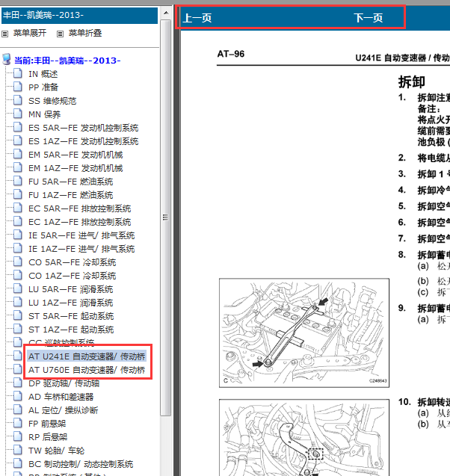Select root node 当前:丰田--凯美瑞--2013-
Image resolution: width=450 pixels, height=476 pixels.
point(67,61)
